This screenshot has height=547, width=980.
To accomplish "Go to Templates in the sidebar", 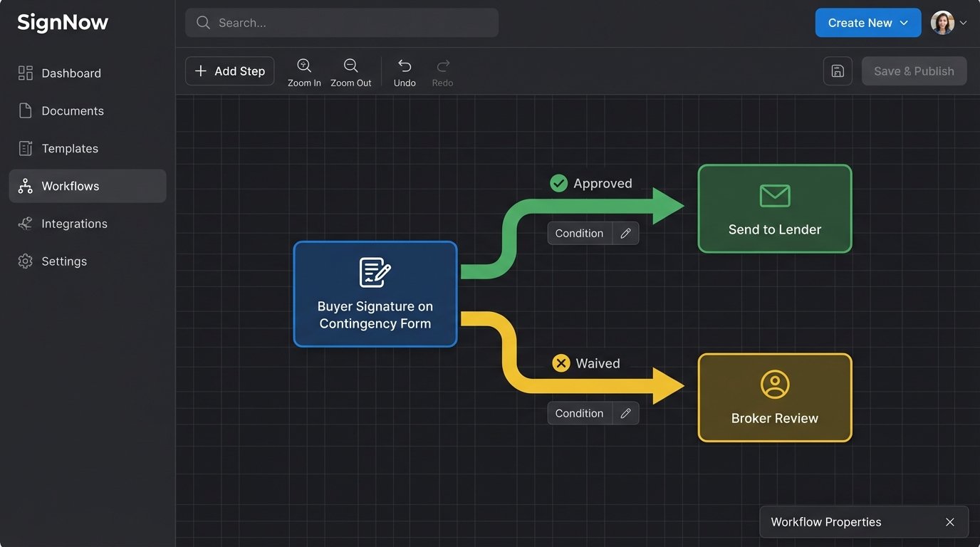I will click(70, 149).
